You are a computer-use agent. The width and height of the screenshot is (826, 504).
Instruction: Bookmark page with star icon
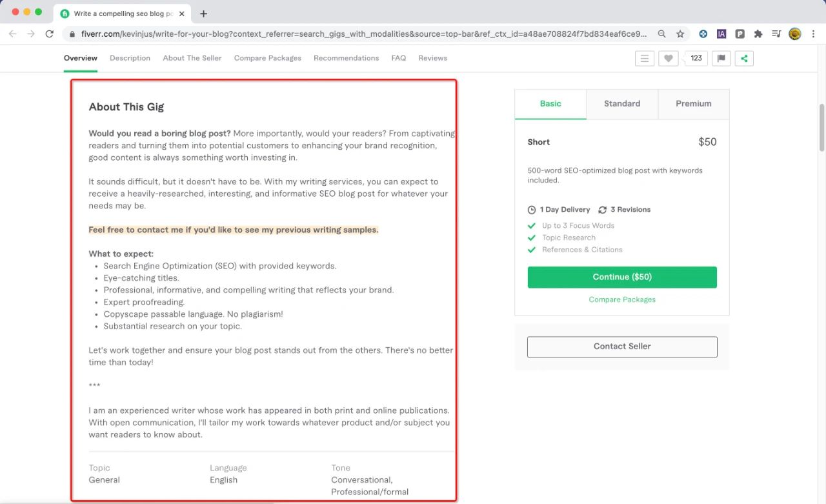(680, 34)
